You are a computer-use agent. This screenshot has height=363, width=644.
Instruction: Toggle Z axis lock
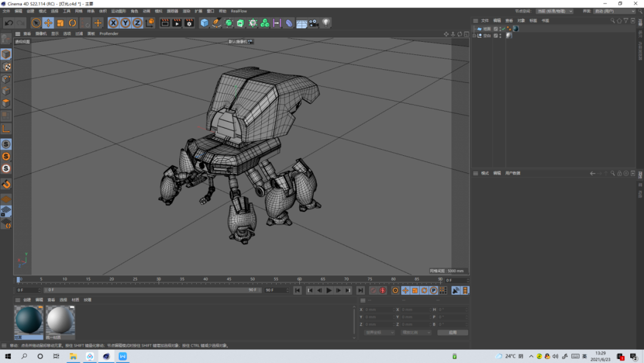coord(137,23)
